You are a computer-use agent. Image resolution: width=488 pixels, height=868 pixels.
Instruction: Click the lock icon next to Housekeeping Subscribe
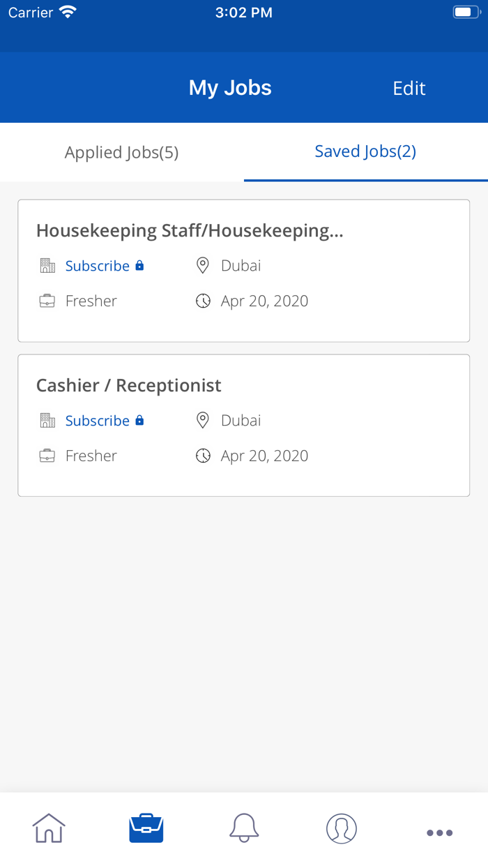[140, 265]
